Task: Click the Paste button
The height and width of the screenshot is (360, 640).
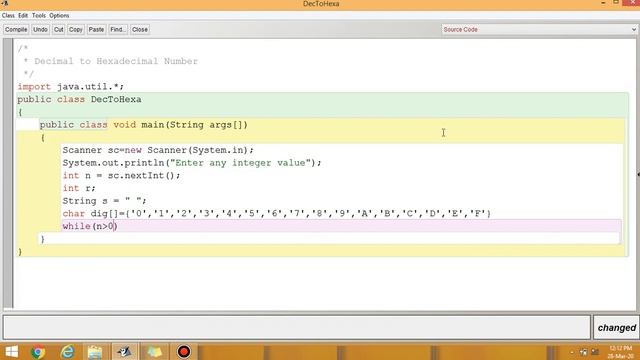Action: click(96, 29)
